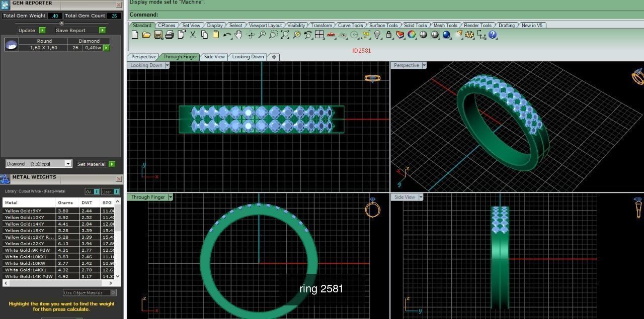Click the metal table's right scroll arrow

111,283
